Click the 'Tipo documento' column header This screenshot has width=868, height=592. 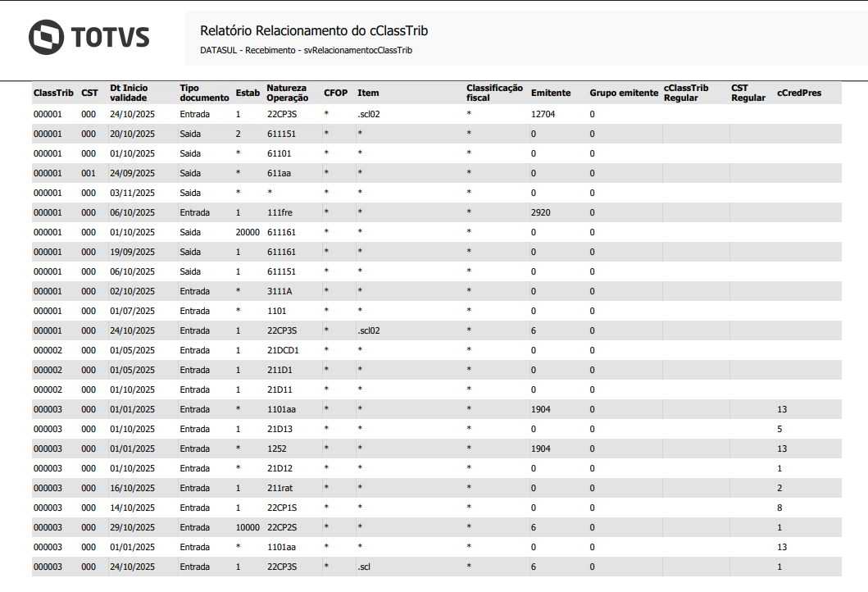coord(204,93)
